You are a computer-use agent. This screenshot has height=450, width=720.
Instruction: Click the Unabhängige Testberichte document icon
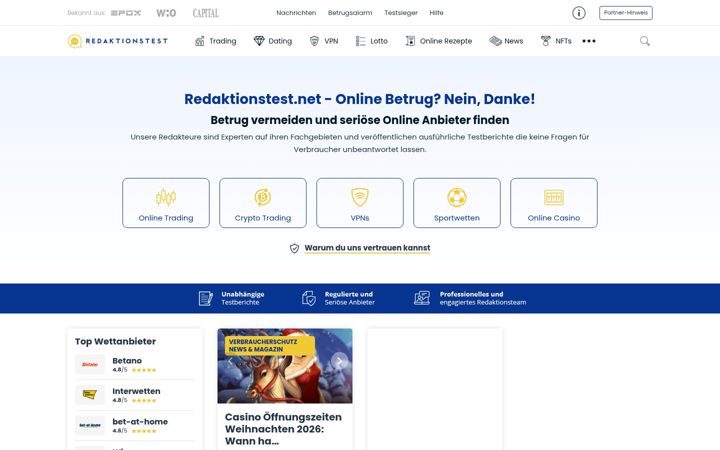coord(205,298)
